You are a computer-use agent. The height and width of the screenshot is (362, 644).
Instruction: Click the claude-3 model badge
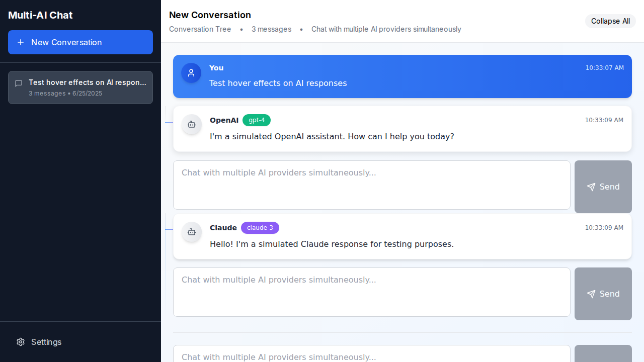click(x=260, y=228)
